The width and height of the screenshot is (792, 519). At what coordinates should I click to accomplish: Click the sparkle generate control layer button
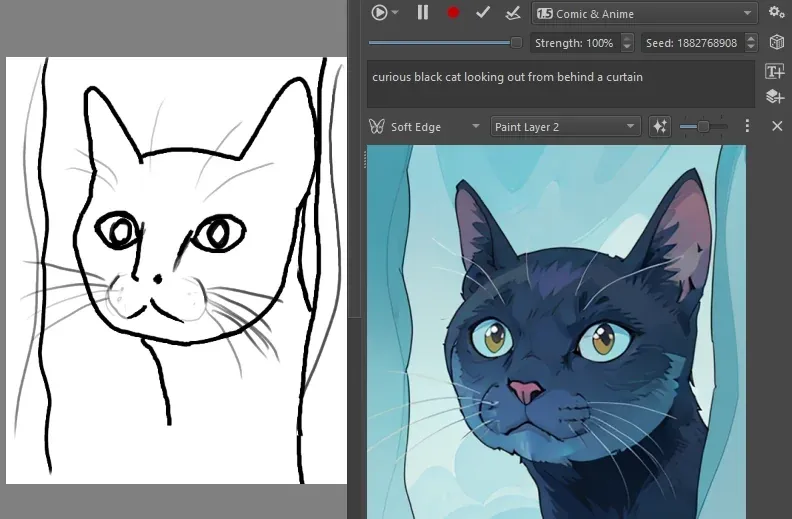point(659,127)
